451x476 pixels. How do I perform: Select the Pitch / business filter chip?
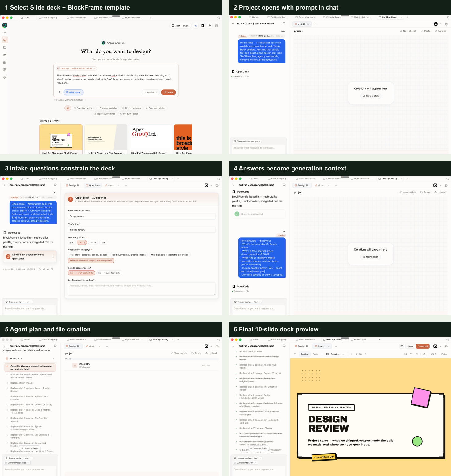click(x=131, y=108)
